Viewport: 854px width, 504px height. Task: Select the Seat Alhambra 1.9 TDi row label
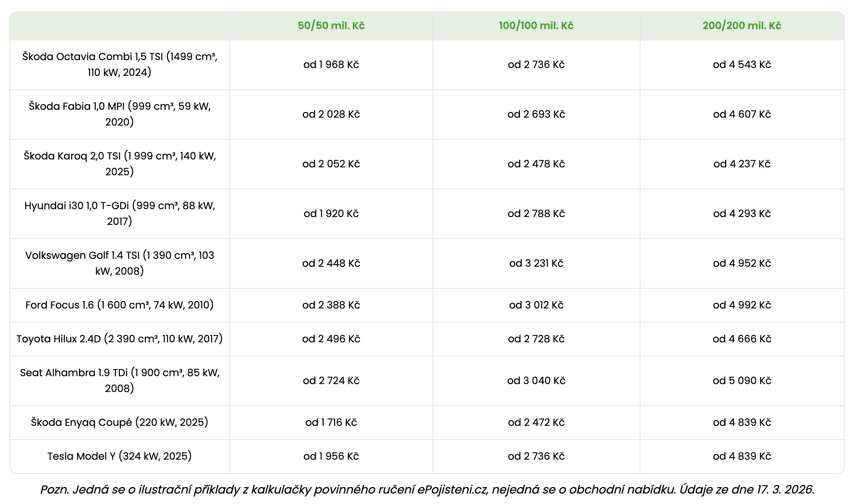pos(120,381)
